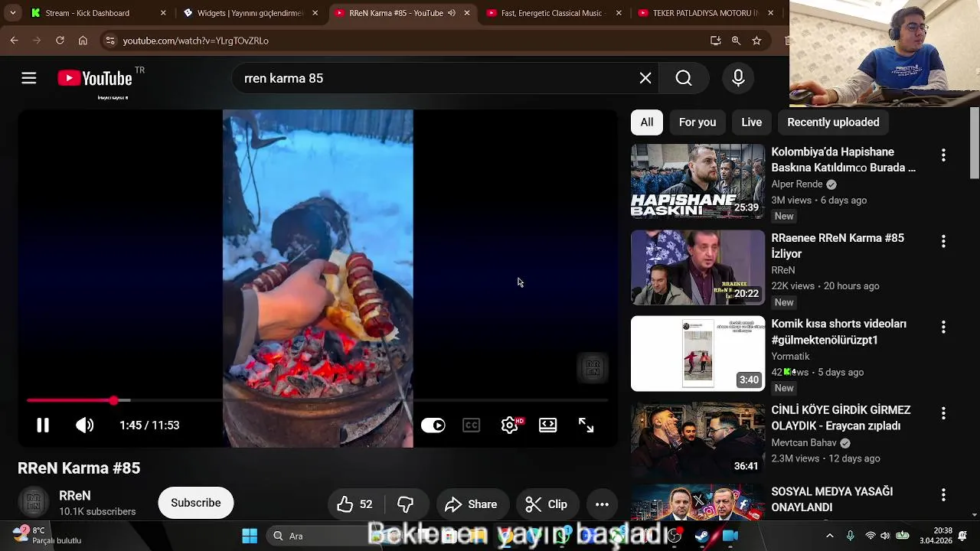Select the Live filter chip
Screen dimensions: 980x551
[752, 122]
